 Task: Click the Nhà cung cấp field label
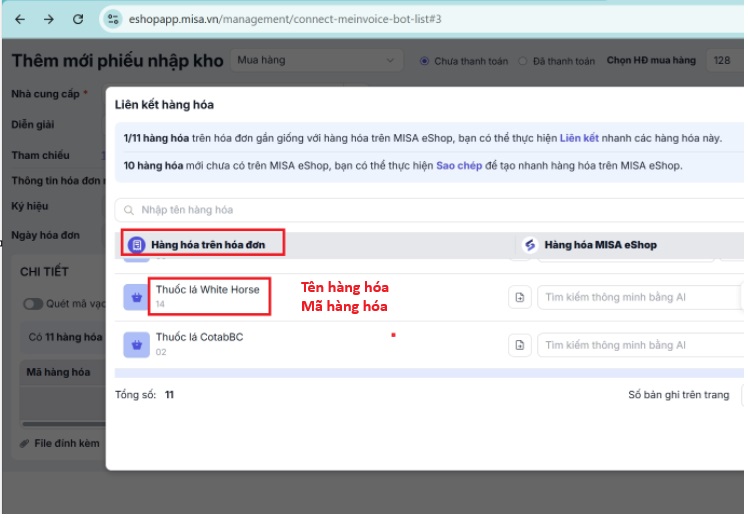(45, 94)
